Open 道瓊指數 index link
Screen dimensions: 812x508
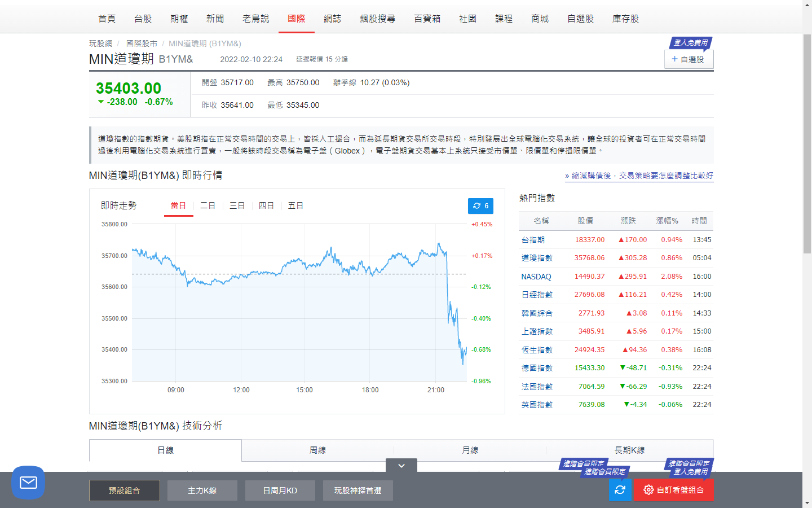click(x=537, y=258)
